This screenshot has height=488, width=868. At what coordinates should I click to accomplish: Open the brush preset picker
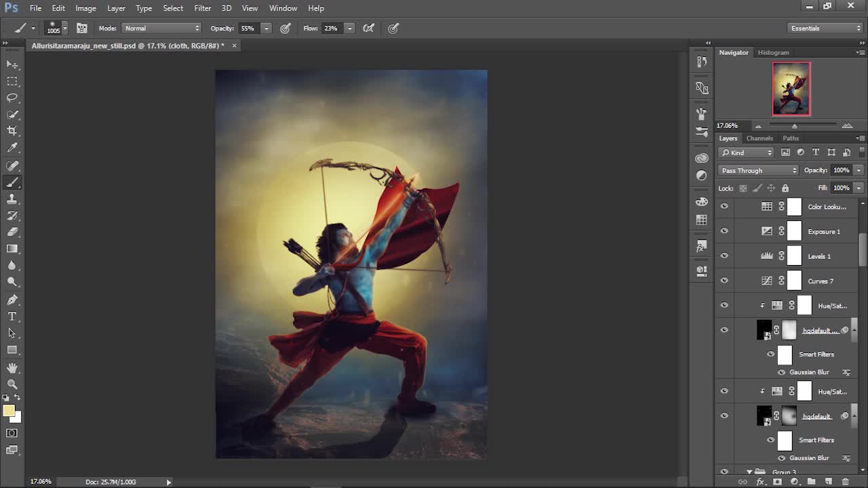point(56,28)
